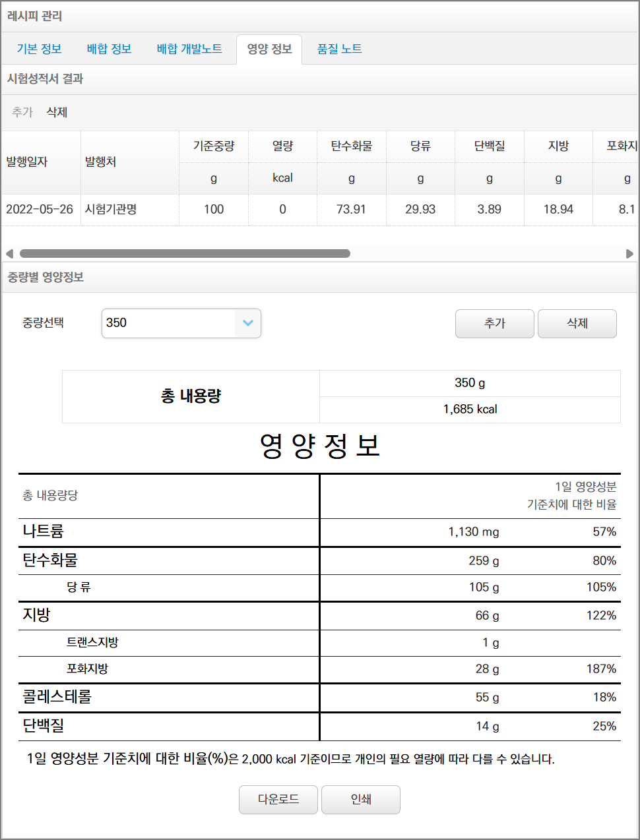Click the 트랜스지방 row label

click(x=92, y=642)
